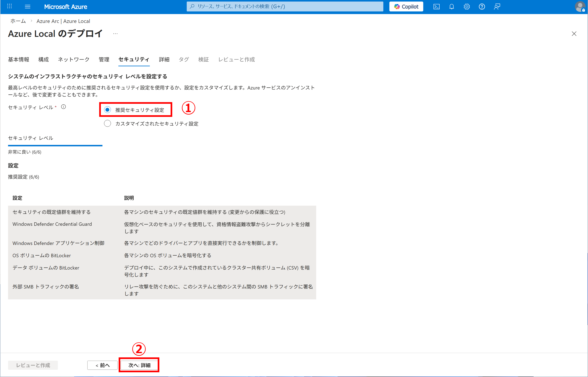Open the portal settings gear
Image resolution: width=588 pixels, height=377 pixels.
click(467, 7)
